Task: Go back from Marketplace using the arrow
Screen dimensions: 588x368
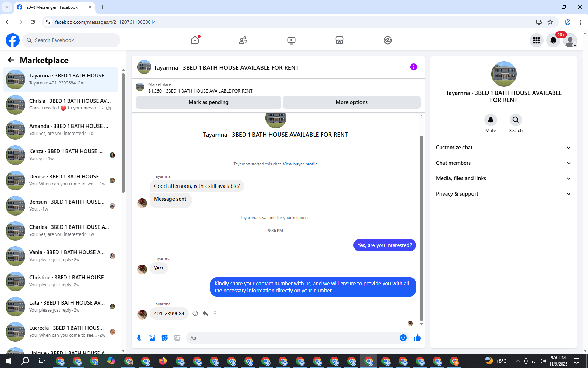Action: [11, 60]
